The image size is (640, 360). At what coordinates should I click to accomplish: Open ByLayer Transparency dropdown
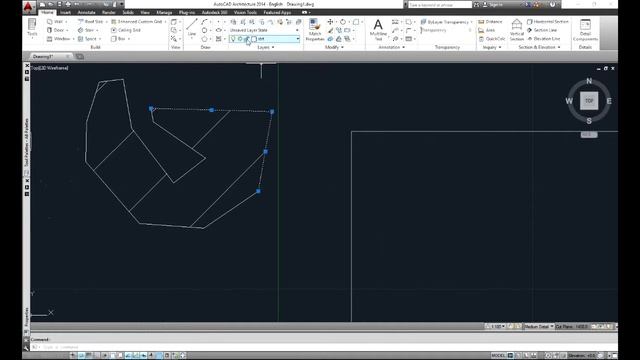447,22
